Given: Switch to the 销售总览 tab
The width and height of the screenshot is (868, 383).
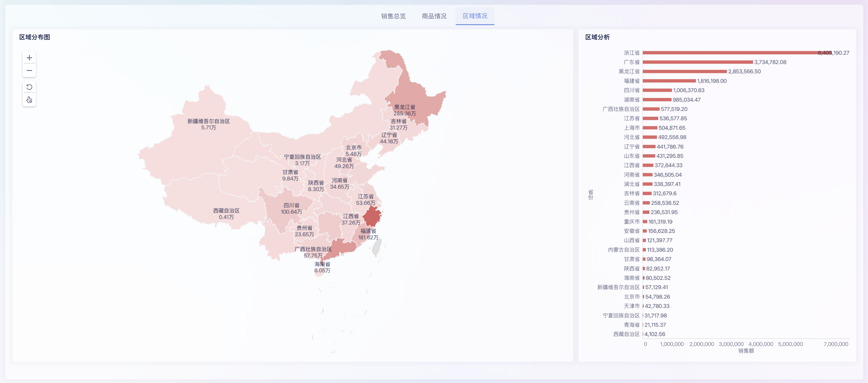Looking at the screenshot, I should (393, 16).
